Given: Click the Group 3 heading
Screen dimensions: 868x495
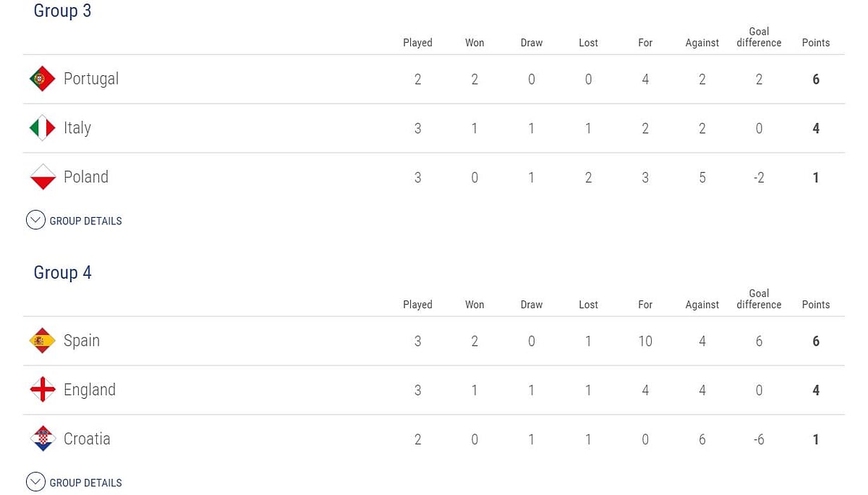Looking at the screenshot, I should (x=62, y=11).
